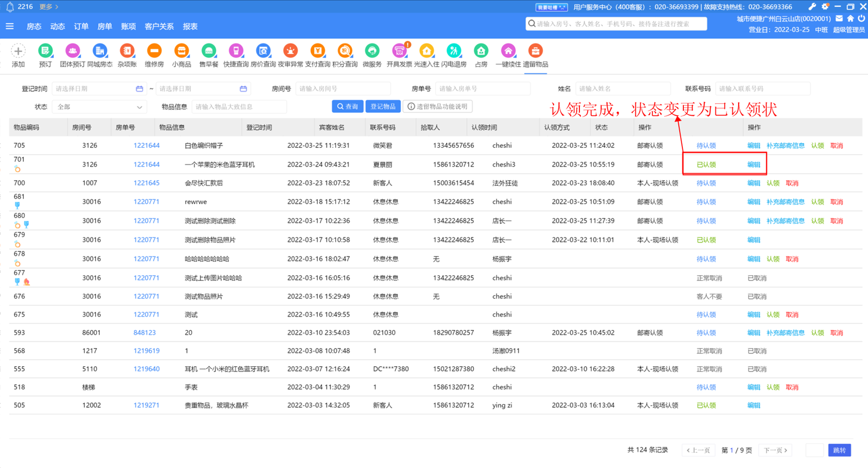Image resolution: width=868 pixels, height=468 pixels.
Task: Expand the 更多 chevron in title bar
Action: tap(56, 7)
